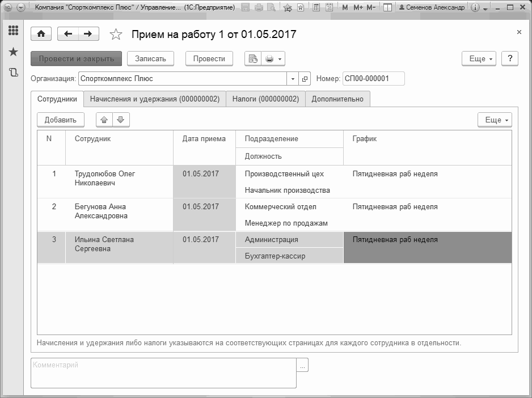Open help with the question mark button

point(510,59)
